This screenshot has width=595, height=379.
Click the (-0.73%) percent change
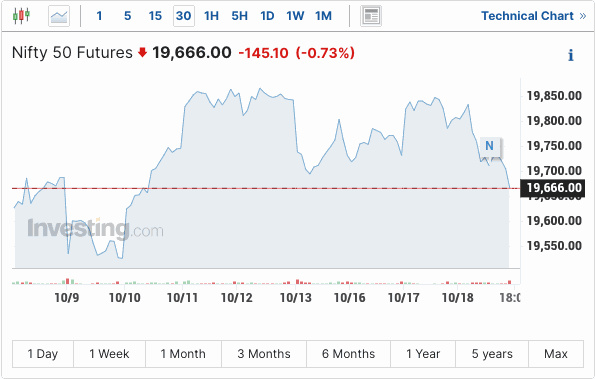(325, 53)
